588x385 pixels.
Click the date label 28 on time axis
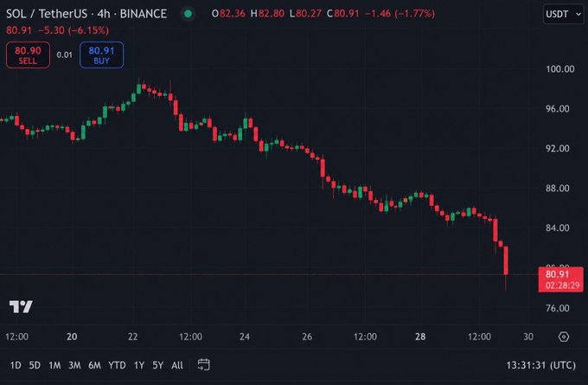(x=420, y=337)
